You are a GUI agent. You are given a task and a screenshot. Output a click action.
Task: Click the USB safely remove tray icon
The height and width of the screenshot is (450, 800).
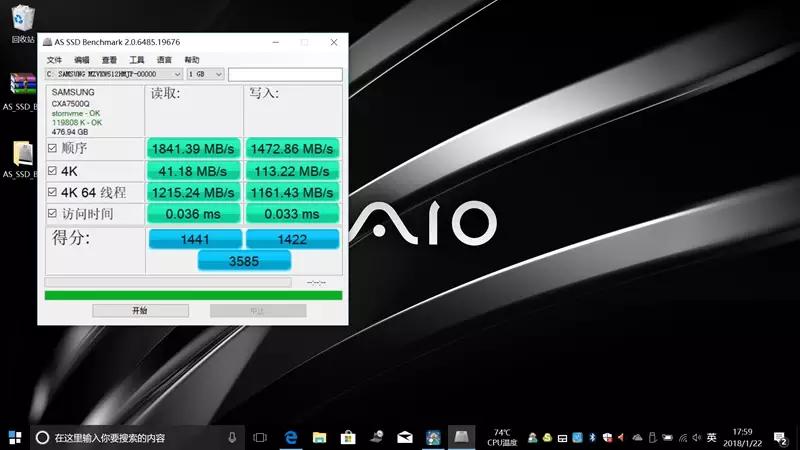[x=653, y=437]
